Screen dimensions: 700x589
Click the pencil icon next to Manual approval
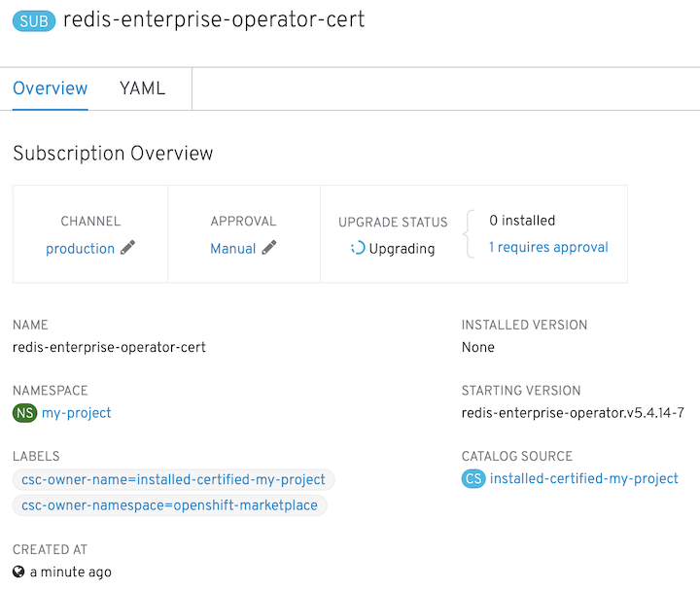(x=269, y=248)
